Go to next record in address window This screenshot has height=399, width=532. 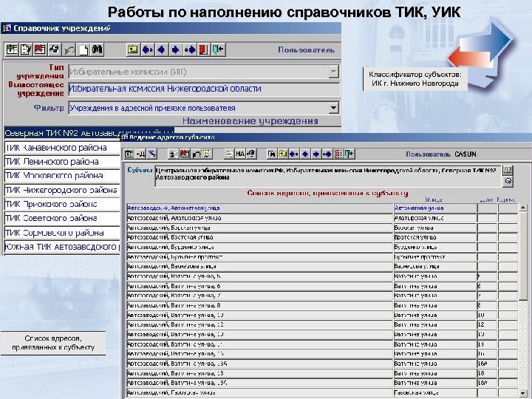pos(316,154)
